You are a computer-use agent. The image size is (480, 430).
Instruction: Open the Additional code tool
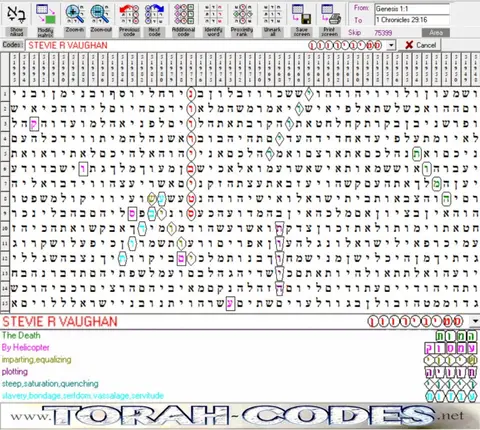point(183,14)
